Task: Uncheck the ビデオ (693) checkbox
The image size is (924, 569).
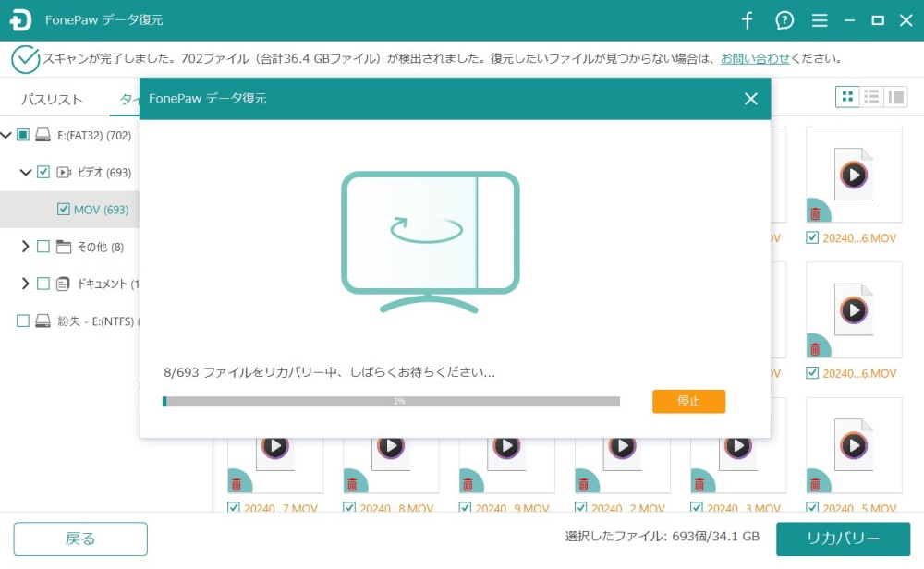Action: 43,172
